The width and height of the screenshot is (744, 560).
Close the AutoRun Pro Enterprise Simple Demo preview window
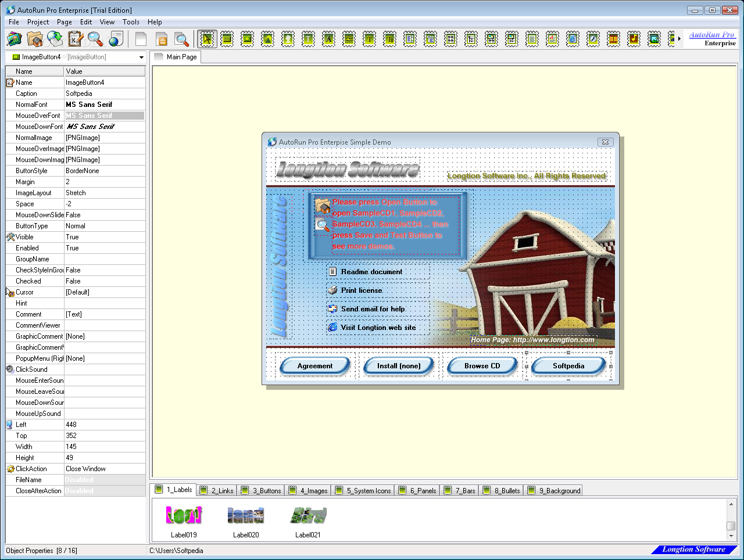pos(605,142)
